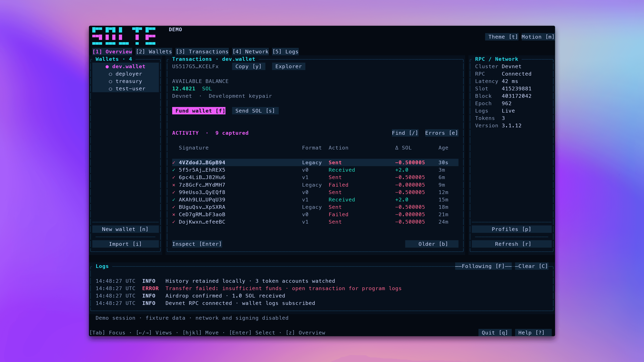This screenshot has height=362, width=644.
Task: Select transaction 99eUso3…QyEQf8
Action: tap(315, 192)
